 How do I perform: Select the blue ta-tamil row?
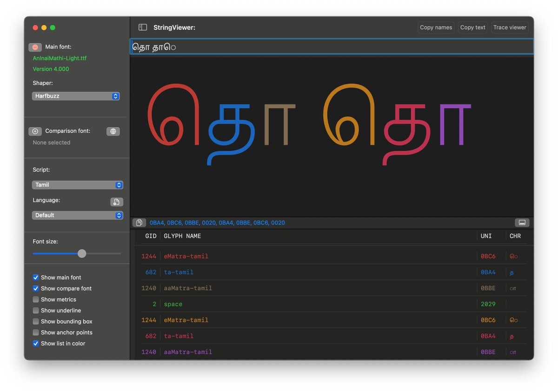point(334,272)
